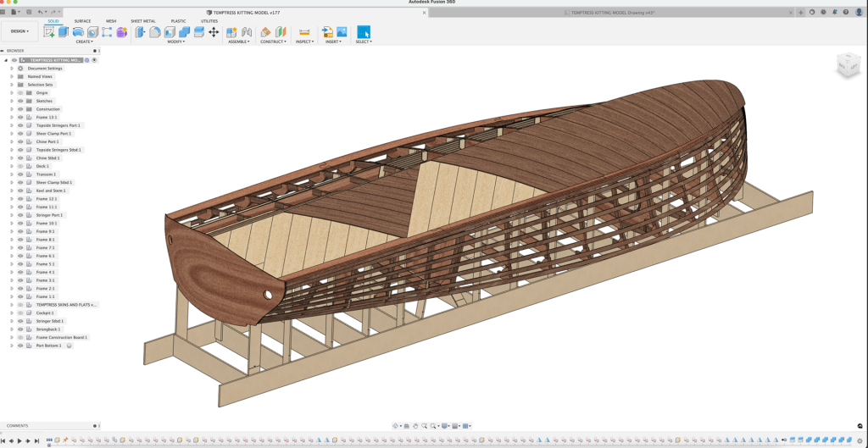
Task: Select the Create Sketch tool
Action: tap(49, 32)
